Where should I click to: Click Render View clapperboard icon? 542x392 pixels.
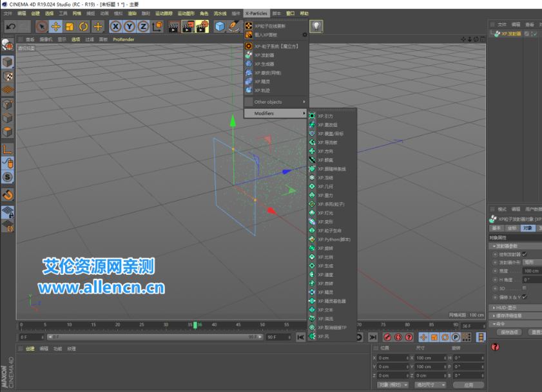click(x=173, y=26)
